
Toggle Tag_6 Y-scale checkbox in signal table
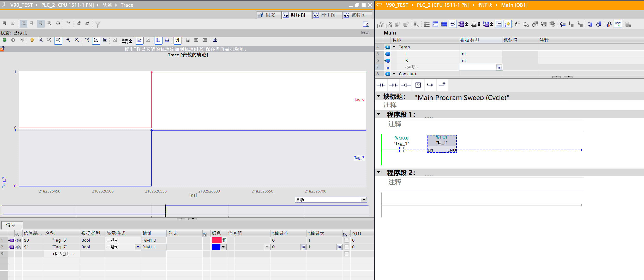[x=346, y=240]
